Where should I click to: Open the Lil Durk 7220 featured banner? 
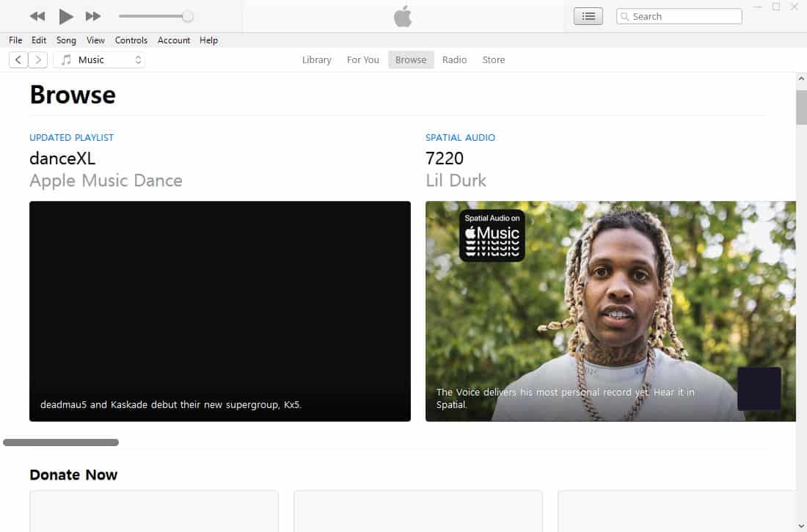(610, 311)
